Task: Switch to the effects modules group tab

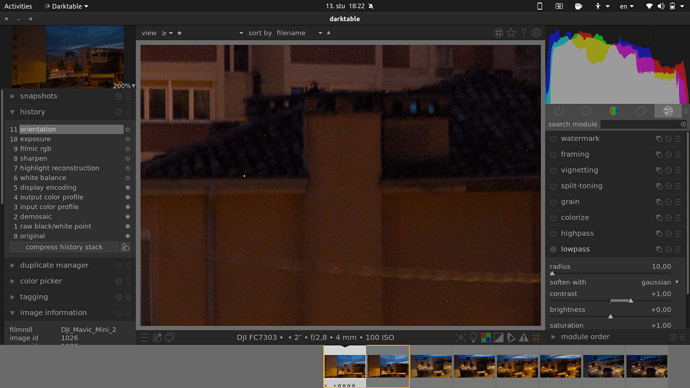Action: 668,111
